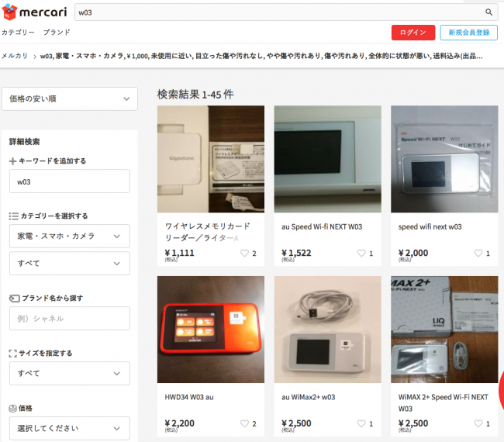Click heart icon on ¥2,000 speed wifi item
This screenshot has width=504, height=442.
[478, 253]
